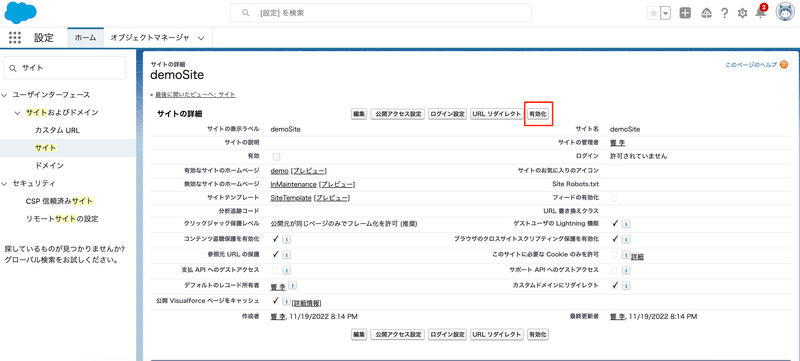Click the top 公開アクセス設定 button
This screenshot has height=361, width=800.
(x=397, y=114)
